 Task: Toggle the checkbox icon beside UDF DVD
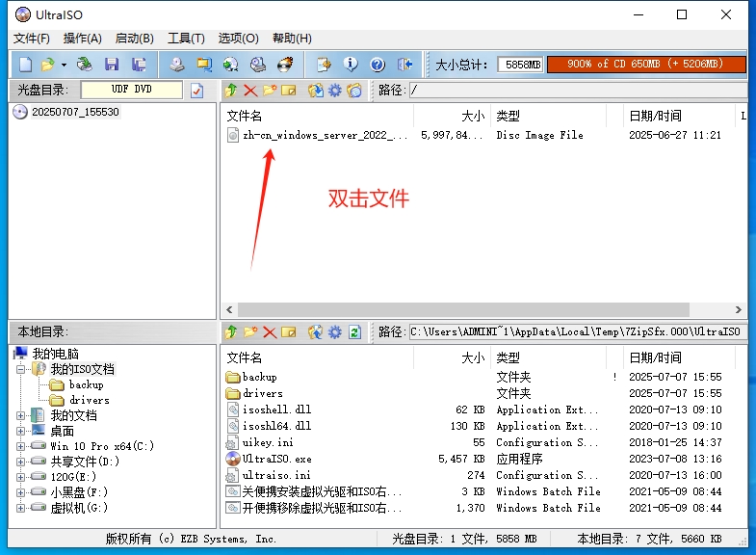point(197,91)
